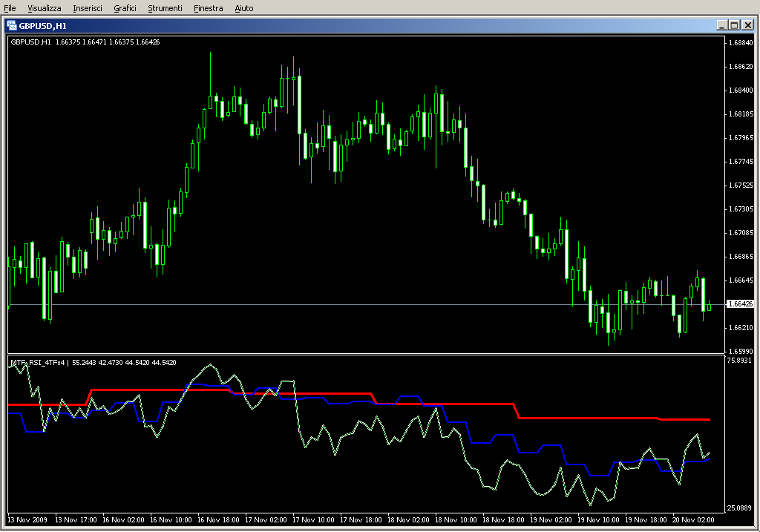Click the 16 Nov 10:00 time label
The width and height of the screenshot is (760, 532).
(x=171, y=520)
